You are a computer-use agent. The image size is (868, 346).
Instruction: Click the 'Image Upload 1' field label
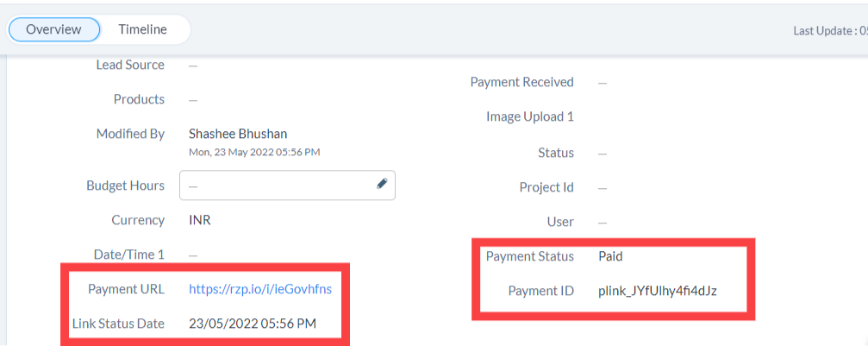pos(530,116)
